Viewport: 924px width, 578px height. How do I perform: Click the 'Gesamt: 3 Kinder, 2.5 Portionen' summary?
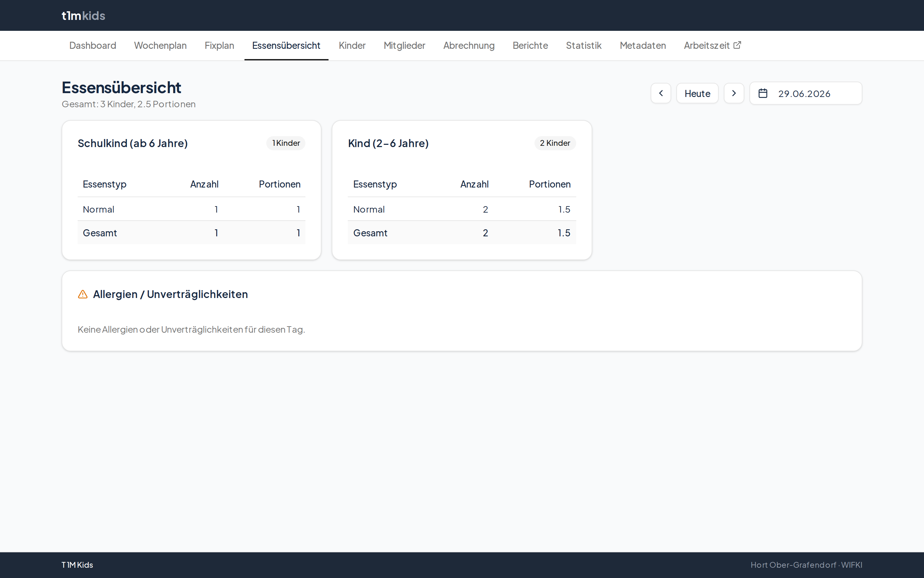(x=129, y=104)
